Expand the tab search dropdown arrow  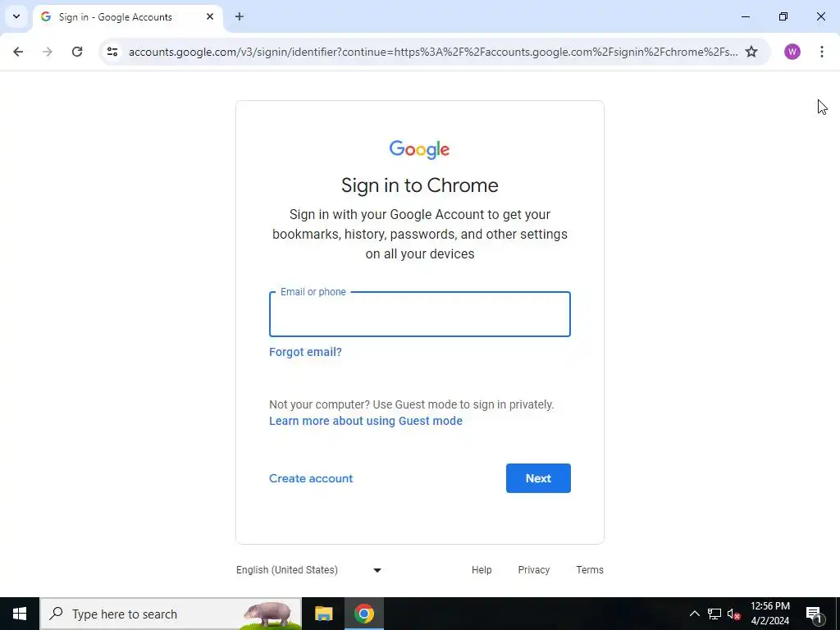(x=16, y=16)
